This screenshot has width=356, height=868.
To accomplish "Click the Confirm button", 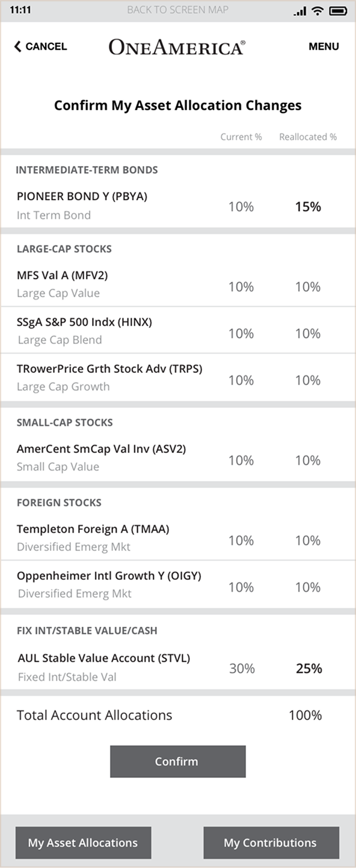I will point(177,761).
